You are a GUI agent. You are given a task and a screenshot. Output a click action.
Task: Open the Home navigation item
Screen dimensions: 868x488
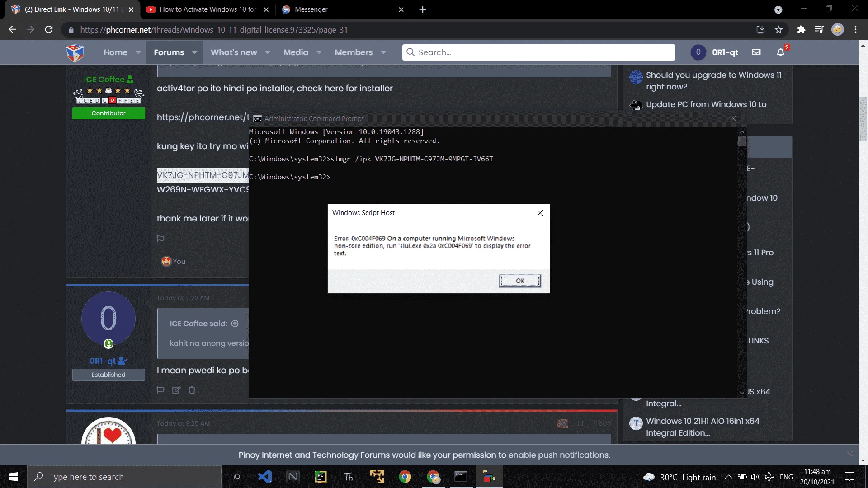[x=115, y=52]
